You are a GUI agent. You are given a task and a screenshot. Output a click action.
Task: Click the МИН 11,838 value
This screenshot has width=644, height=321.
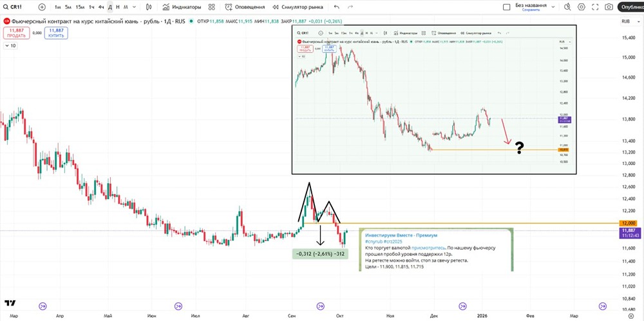pyautogui.click(x=273, y=21)
